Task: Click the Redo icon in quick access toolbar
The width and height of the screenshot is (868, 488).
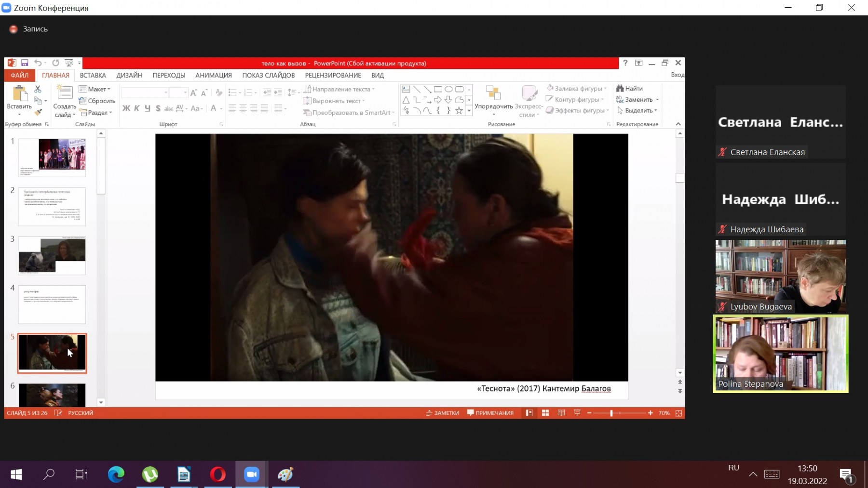Action: coord(55,63)
